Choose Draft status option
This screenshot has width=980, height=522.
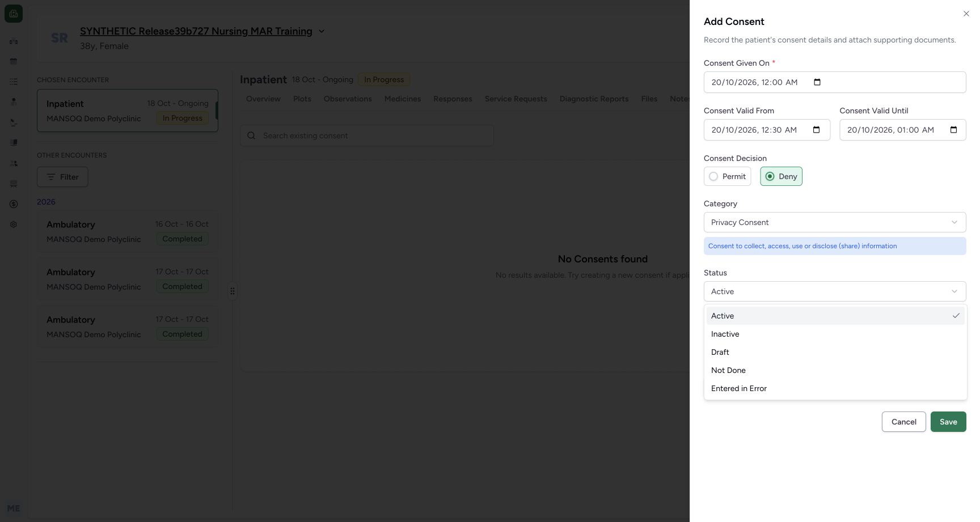pos(835,352)
